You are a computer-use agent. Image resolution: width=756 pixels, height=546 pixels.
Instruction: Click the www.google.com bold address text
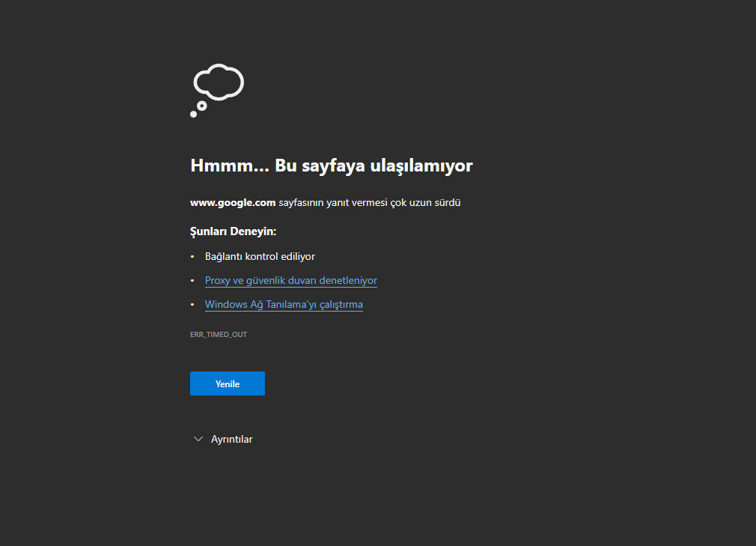tap(233, 202)
